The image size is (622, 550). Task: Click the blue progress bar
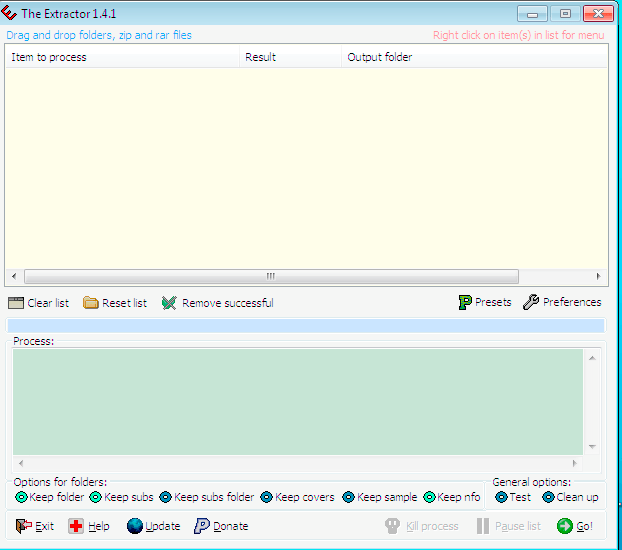point(306,326)
